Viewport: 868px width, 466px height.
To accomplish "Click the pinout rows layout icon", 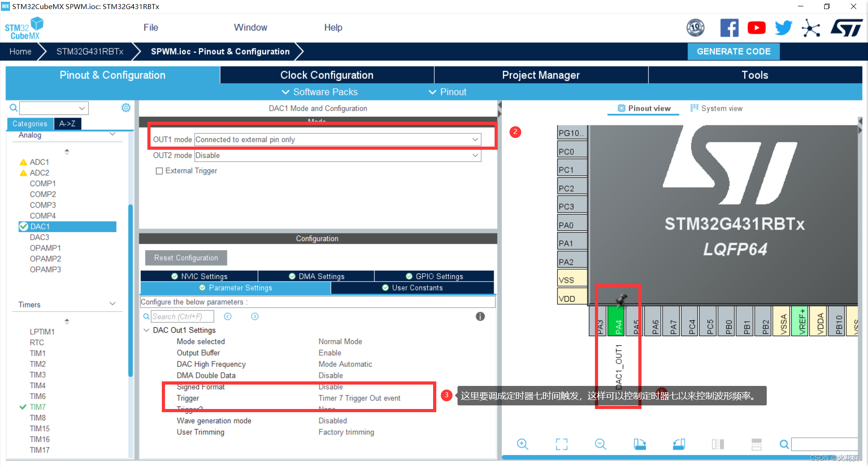I will [757, 444].
